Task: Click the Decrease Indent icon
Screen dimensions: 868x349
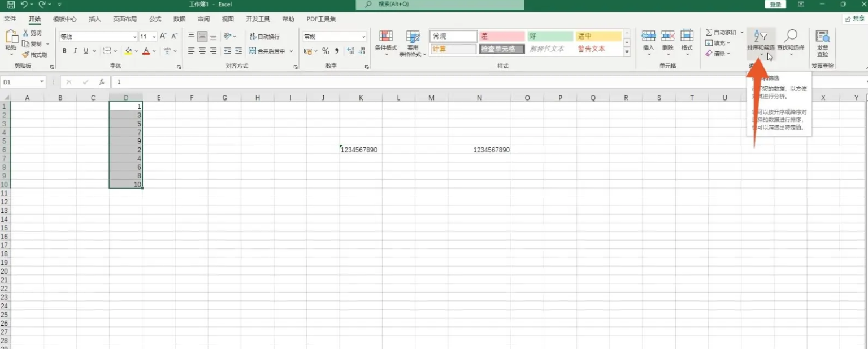Action: click(227, 51)
